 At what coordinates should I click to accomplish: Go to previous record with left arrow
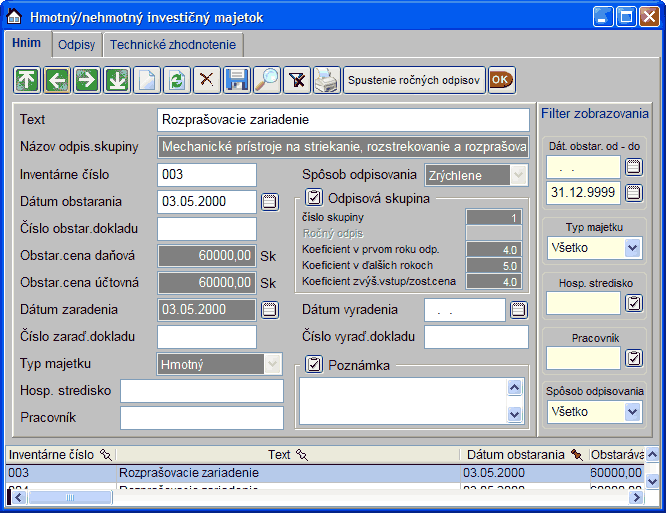tap(57, 80)
